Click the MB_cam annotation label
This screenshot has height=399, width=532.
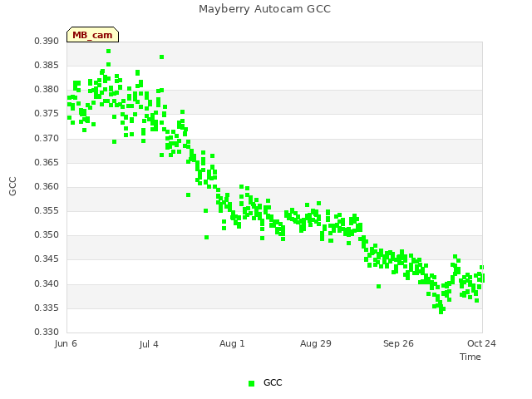pos(92,35)
